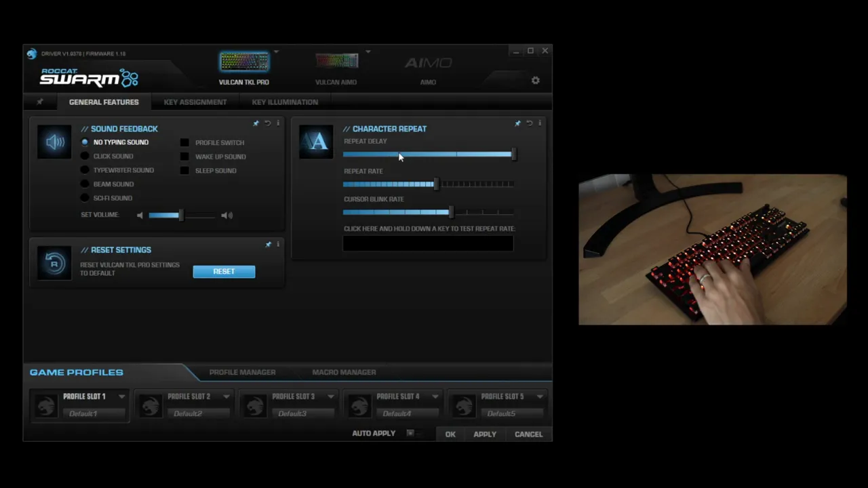Show info for Sound Feedback panel
Viewport: 868px width, 488px height.
click(x=278, y=123)
